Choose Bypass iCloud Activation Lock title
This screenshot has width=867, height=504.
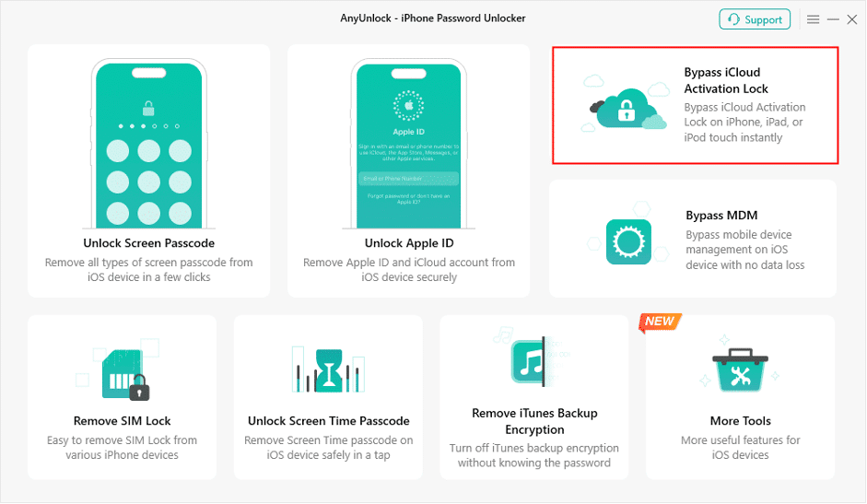point(726,80)
